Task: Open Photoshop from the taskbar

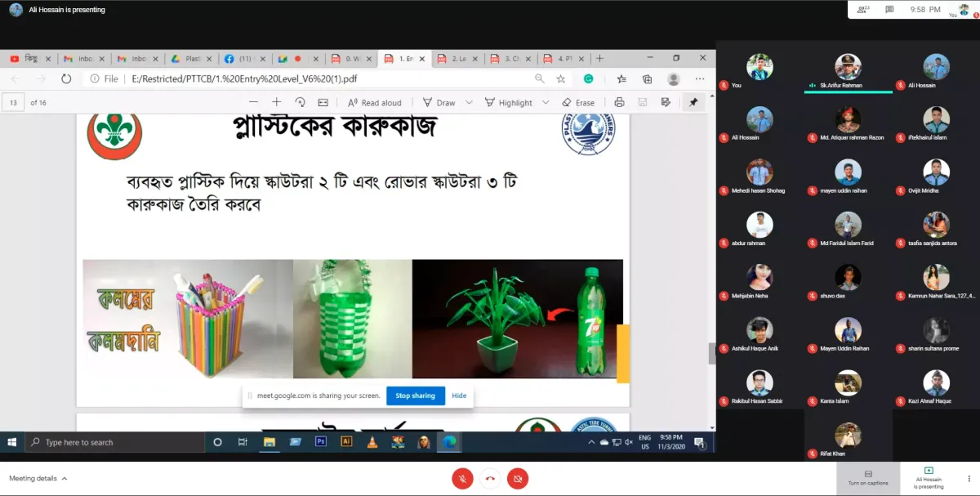Action: point(321,442)
